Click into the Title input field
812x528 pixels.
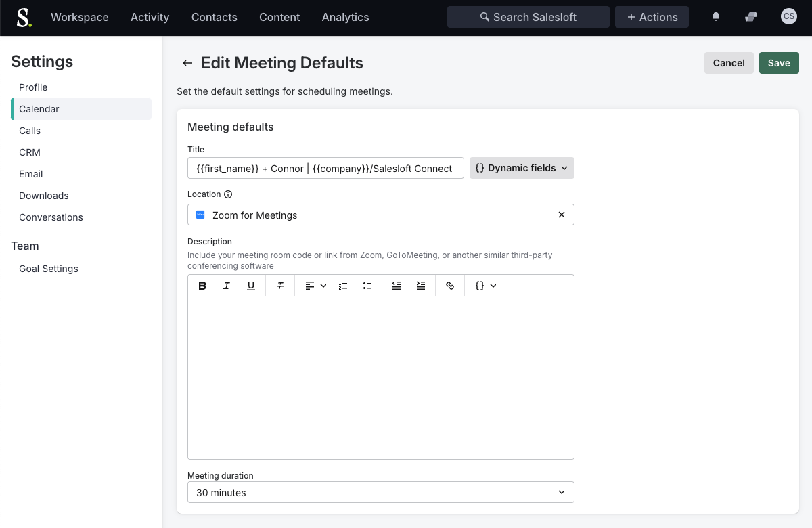325,168
